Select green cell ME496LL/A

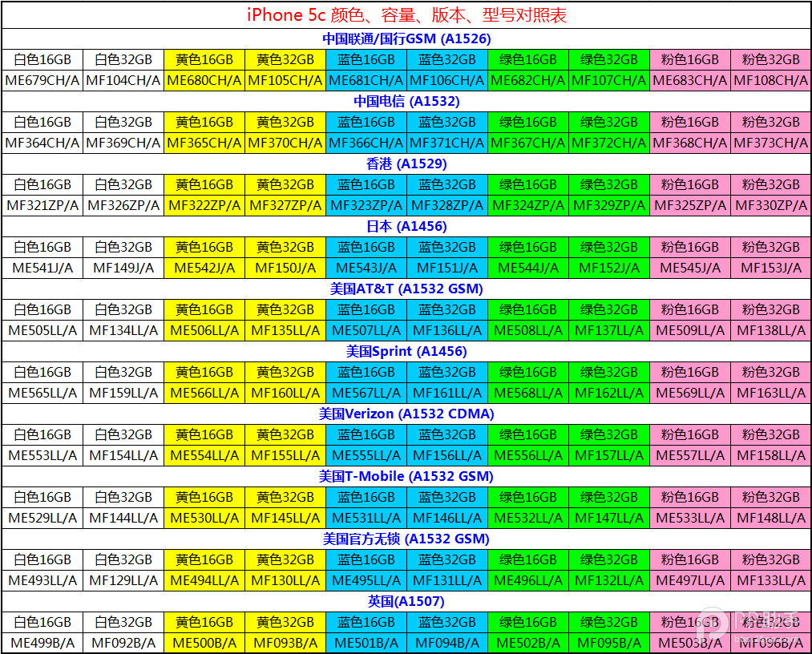tap(528, 580)
